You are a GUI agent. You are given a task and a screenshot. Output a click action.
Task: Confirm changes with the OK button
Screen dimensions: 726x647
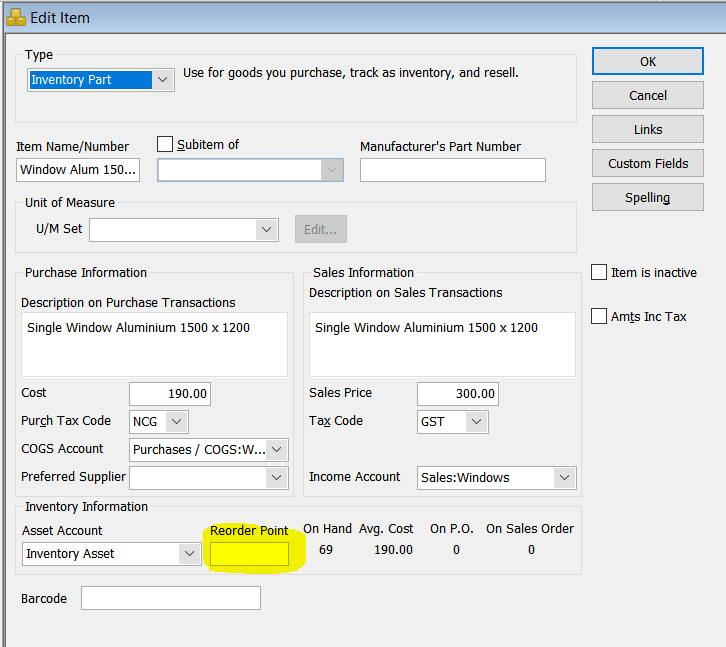[x=647, y=61]
